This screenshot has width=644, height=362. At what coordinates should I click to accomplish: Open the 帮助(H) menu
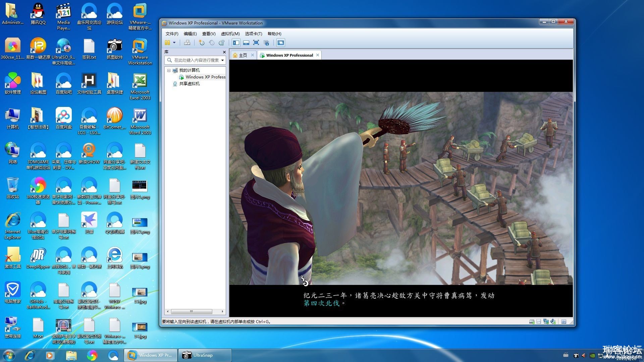[274, 34]
